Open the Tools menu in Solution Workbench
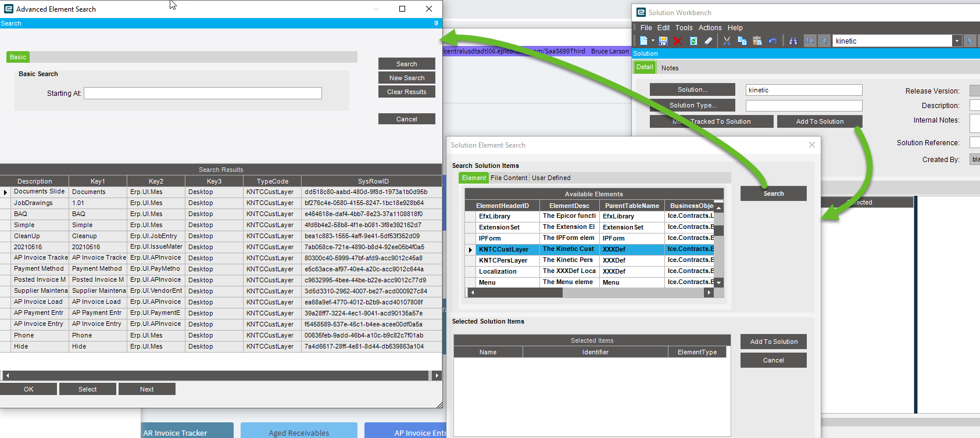Image resolution: width=980 pixels, height=438 pixels. [684, 27]
